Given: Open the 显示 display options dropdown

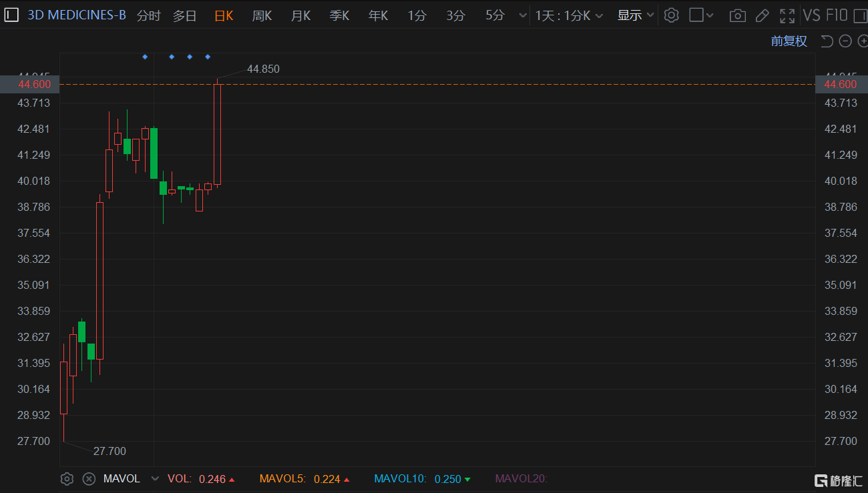Looking at the screenshot, I should click(x=636, y=15).
